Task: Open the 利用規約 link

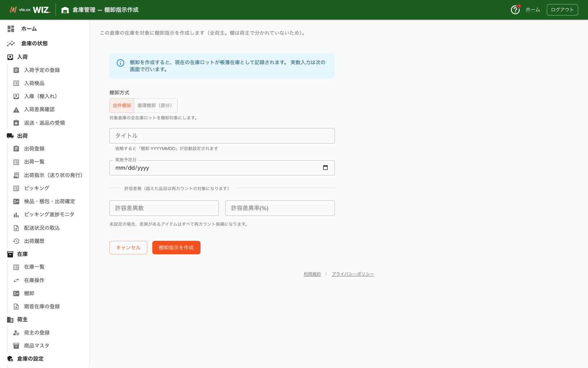Action: (x=312, y=274)
